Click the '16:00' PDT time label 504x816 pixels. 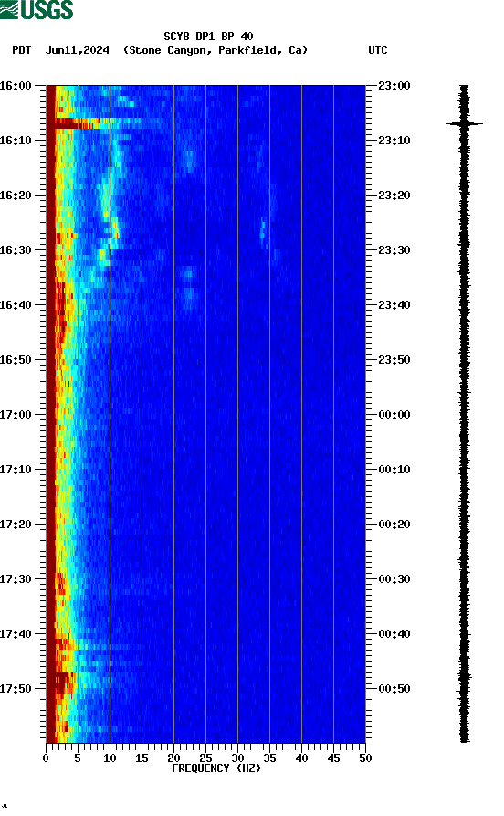coord(16,85)
